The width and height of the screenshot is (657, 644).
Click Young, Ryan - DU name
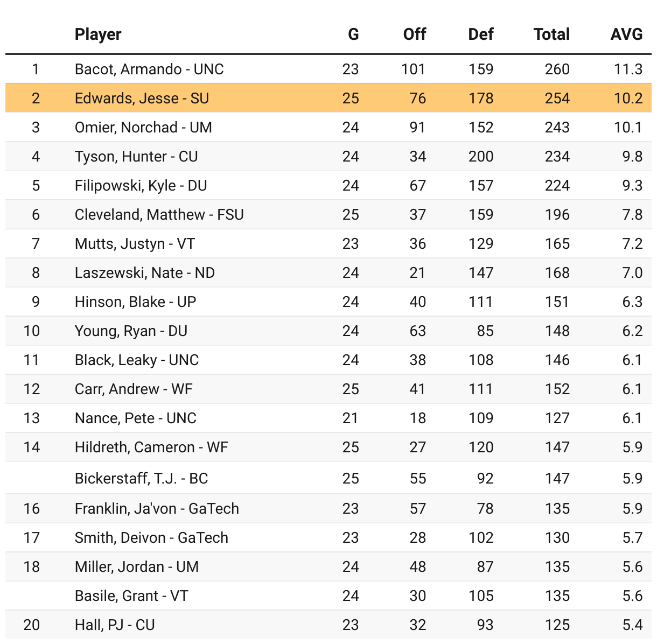click(x=131, y=331)
